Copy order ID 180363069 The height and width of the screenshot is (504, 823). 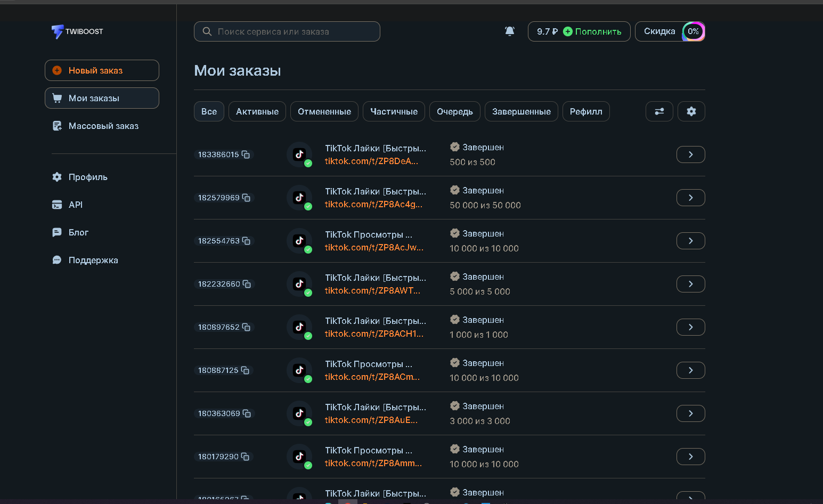click(247, 413)
